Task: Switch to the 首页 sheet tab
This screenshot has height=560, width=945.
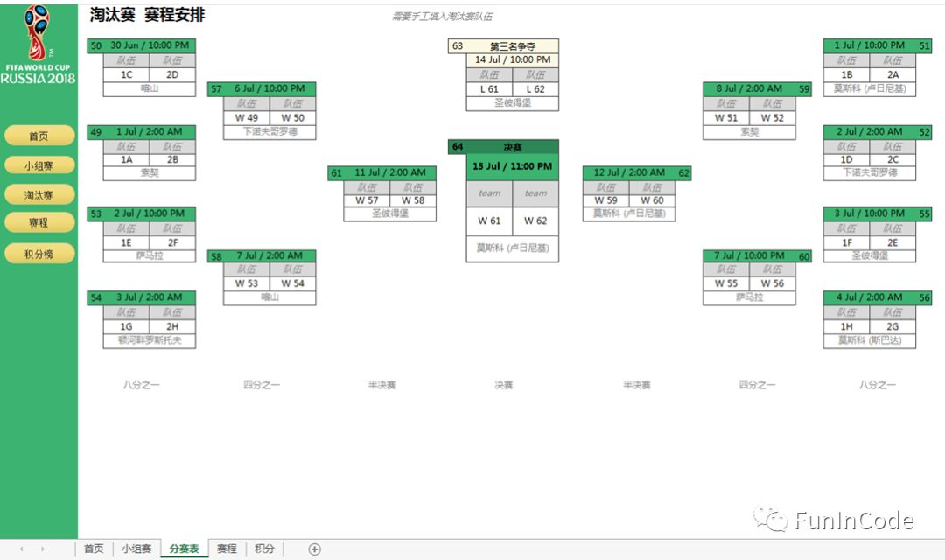Action: 94,549
